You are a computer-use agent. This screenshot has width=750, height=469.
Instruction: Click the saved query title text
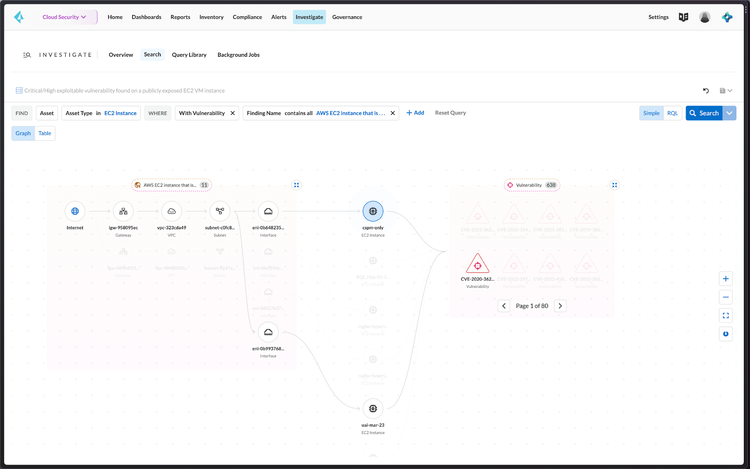pos(124,90)
